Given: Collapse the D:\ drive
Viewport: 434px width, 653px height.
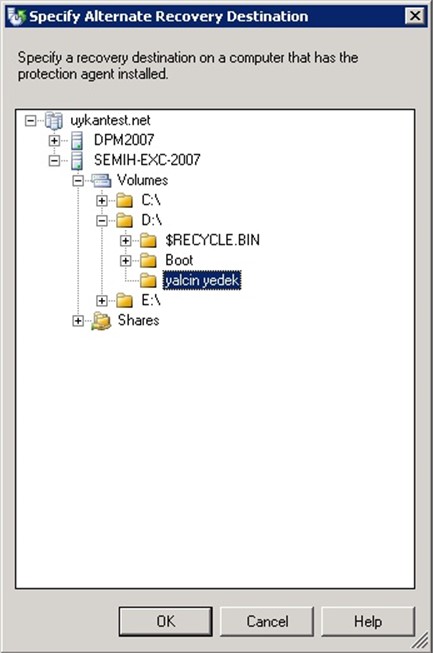Looking at the screenshot, I should pyautogui.click(x=102, y=220).
